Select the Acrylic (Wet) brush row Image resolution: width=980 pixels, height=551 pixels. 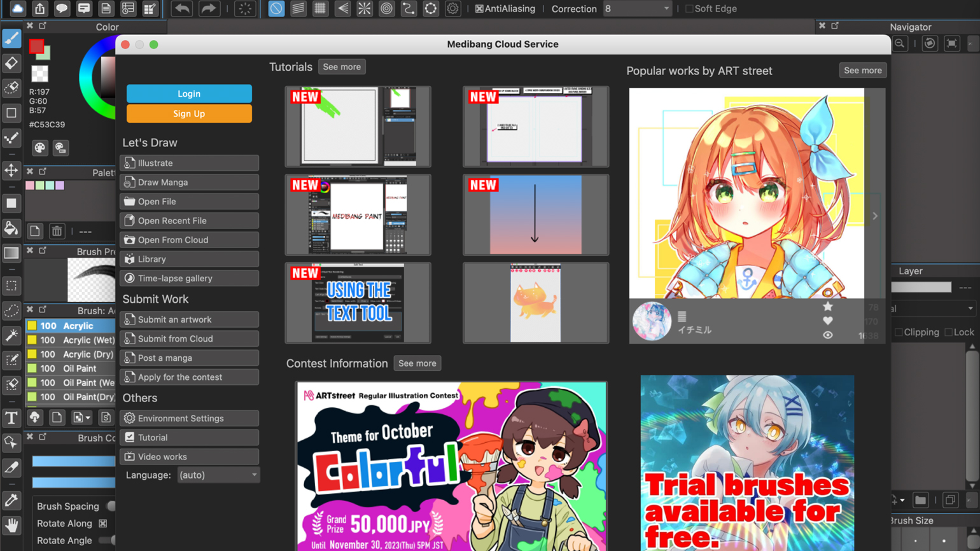point(70,340)
